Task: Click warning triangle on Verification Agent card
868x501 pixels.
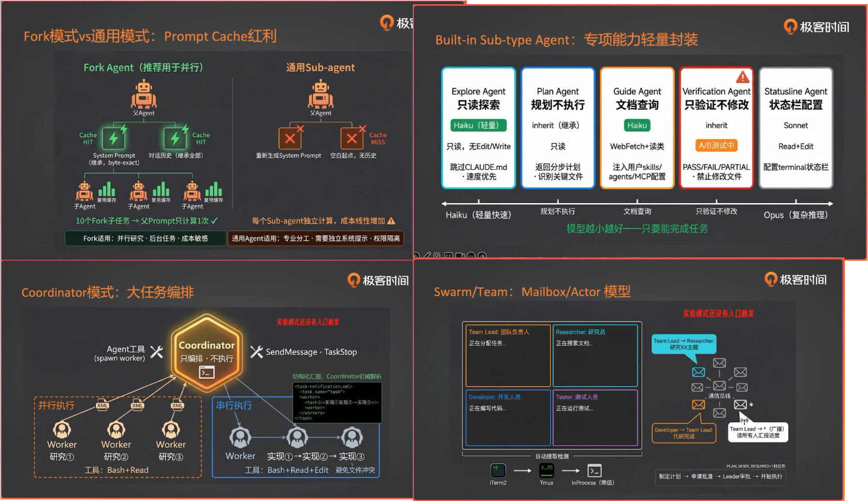Action: [x=743, y=77]
